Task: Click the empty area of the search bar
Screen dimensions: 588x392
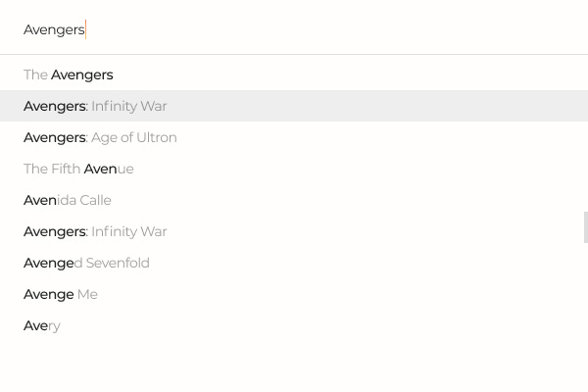Action: coord(343,29)
